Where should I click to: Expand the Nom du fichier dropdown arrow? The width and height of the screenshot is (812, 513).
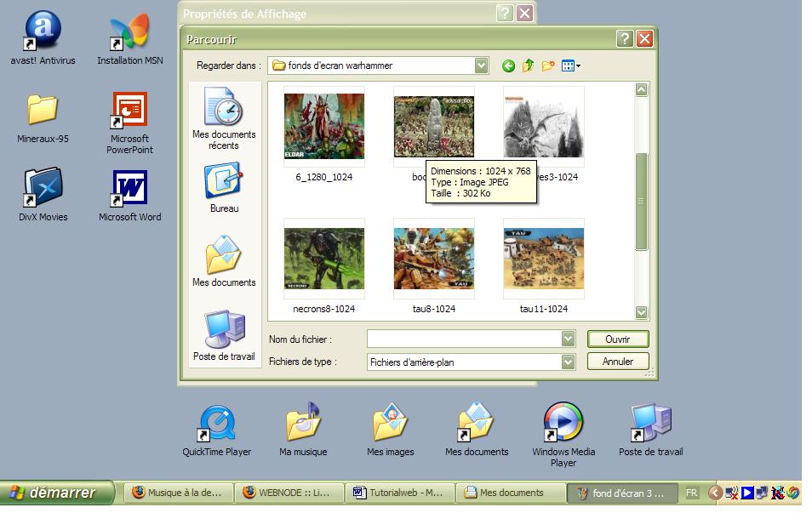pyautogui.click(x=568, y=339)
